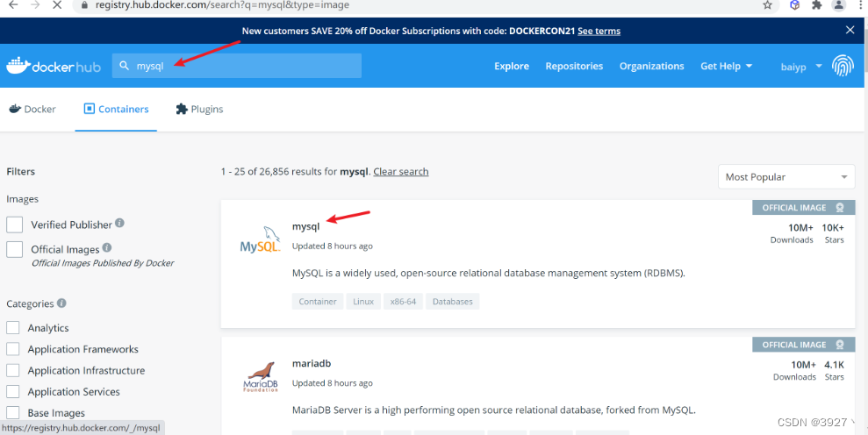Click the browser back arrow
This screenshot has height=435, width=868.
click(x=13, y=5)
